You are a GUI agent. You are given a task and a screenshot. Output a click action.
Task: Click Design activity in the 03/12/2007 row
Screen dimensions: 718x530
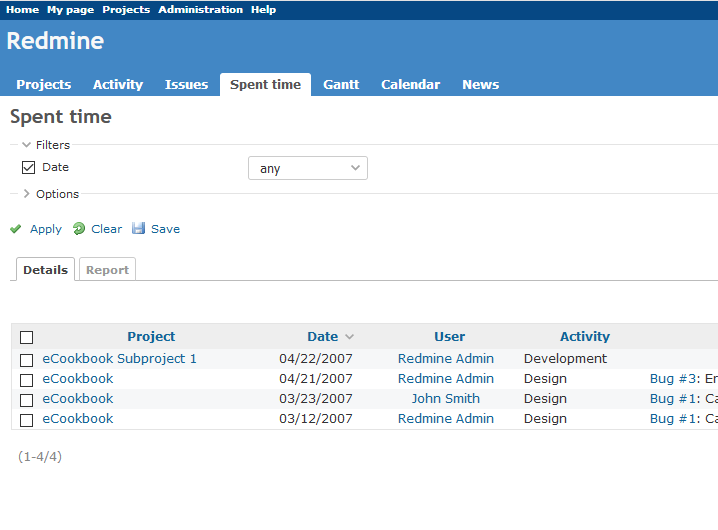coord(545,419)
